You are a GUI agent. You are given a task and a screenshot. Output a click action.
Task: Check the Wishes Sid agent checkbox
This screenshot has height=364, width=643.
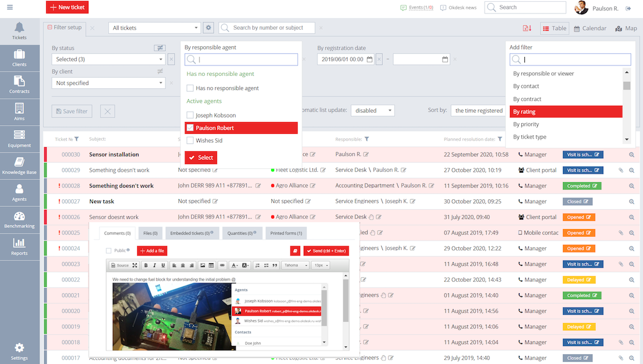(190, 141)
